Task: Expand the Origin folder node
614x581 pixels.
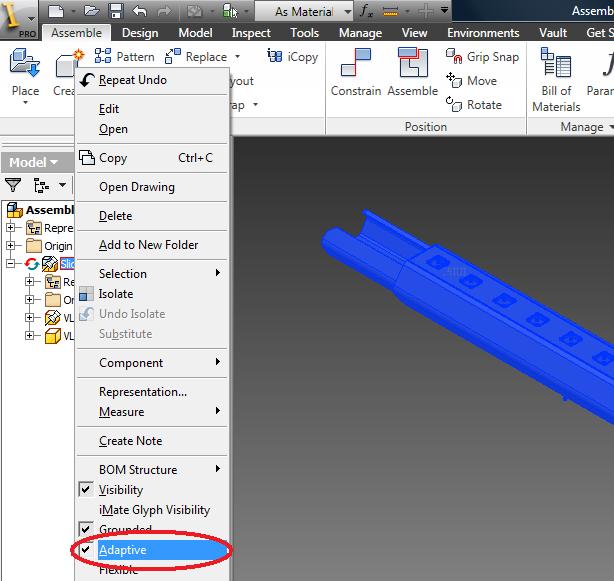Action: point(11,246)
